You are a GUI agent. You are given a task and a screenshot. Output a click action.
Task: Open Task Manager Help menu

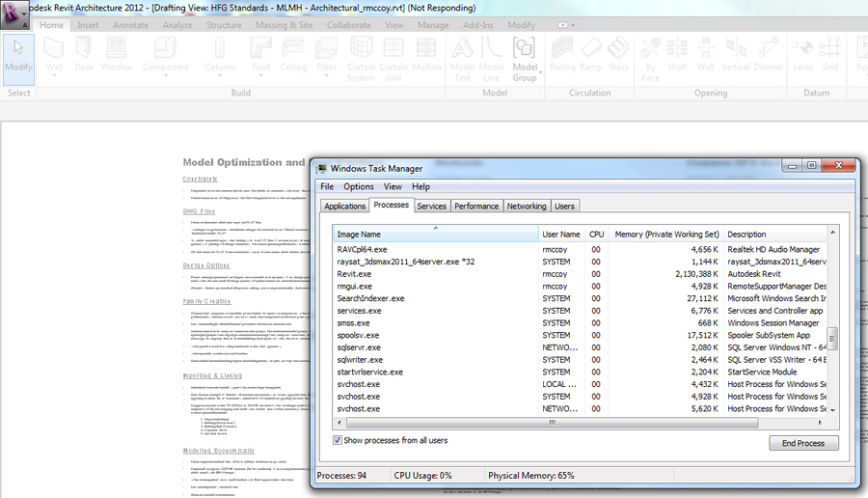tap(420, 186)
